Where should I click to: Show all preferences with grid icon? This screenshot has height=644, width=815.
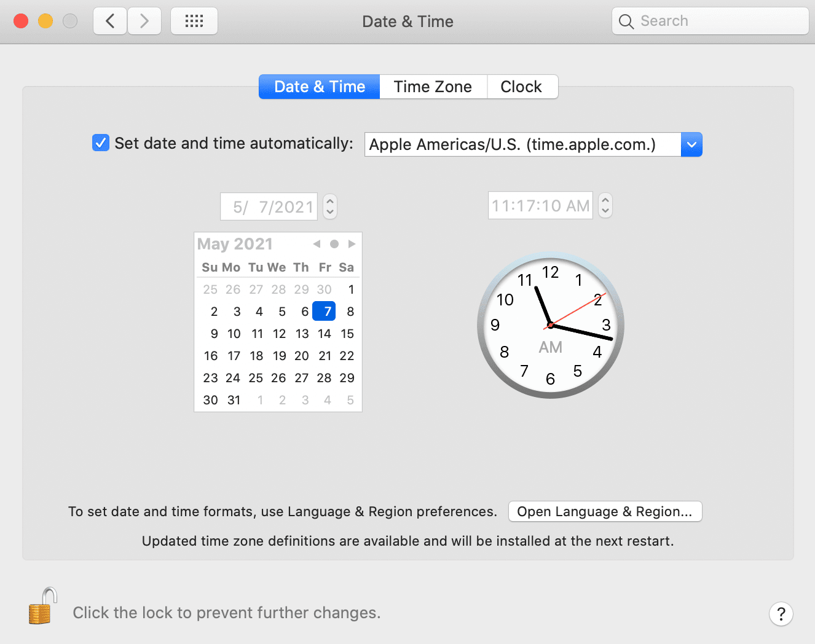coord(194,22)
